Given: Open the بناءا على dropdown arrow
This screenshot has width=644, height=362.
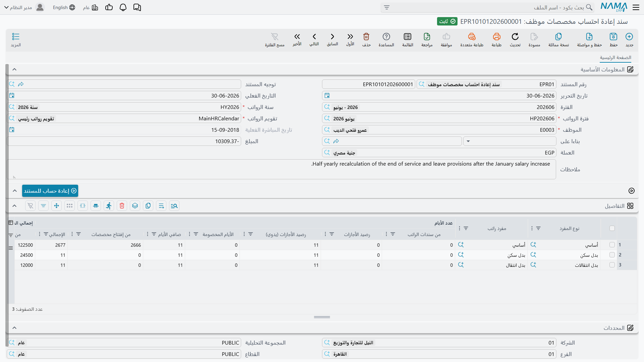Looking at the screenshot, I should point(468,141).
